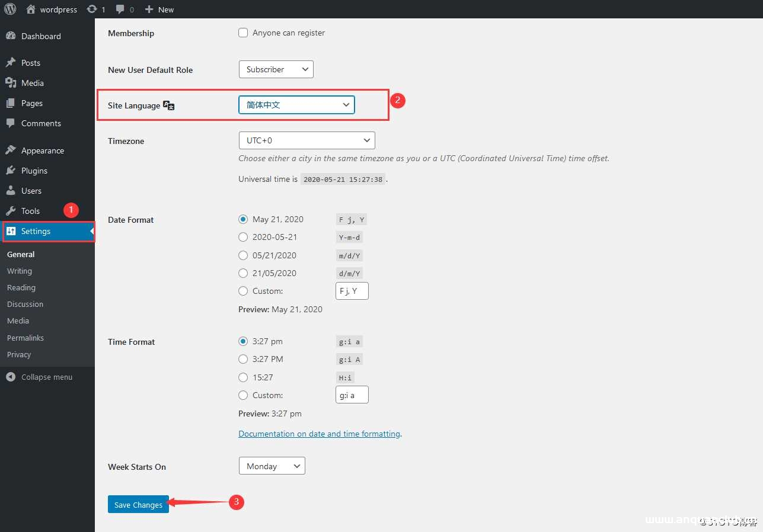Screen dimensions: 763x532
Task: Select the 2020-05-21 date format
Action: 243,237
